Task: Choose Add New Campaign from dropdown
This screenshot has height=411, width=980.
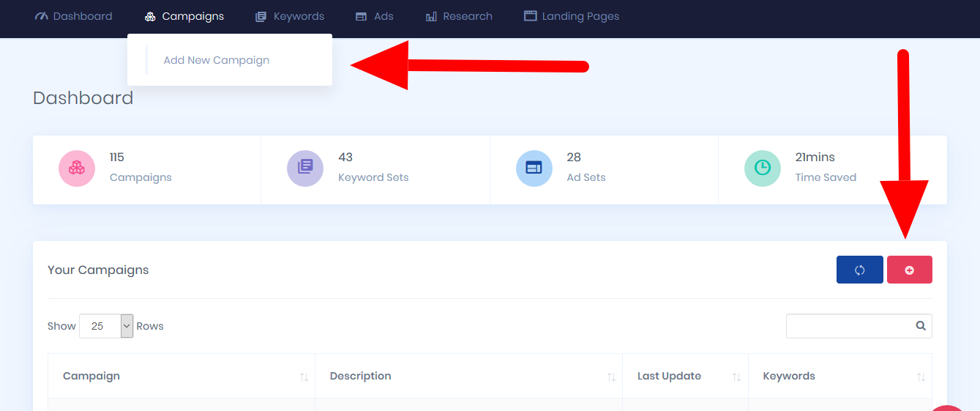Action: (x=217, y=60)
